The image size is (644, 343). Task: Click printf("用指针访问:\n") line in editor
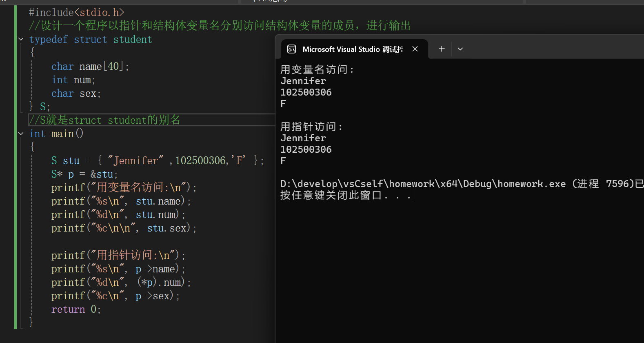pos(118,256)
